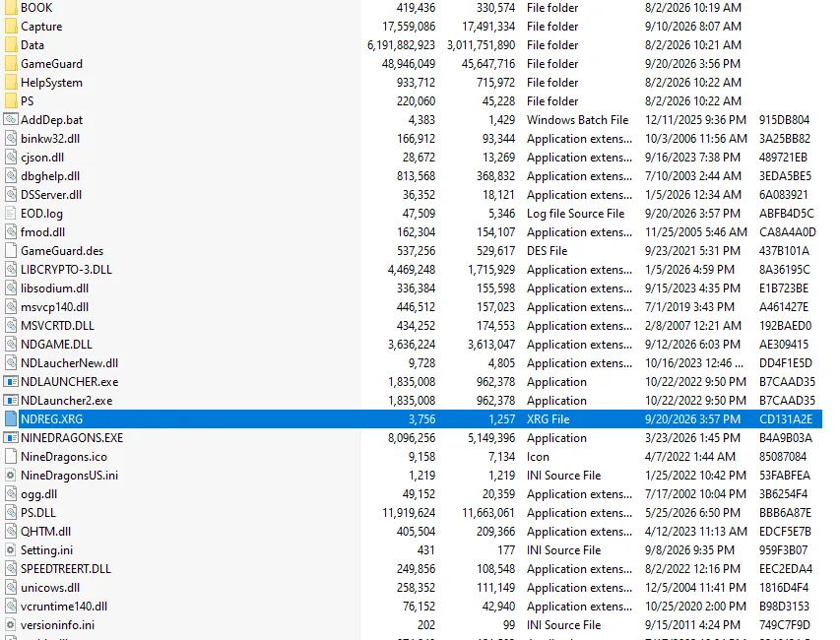Click the Icon type cell of NineDragons.ico
Screen dimensions: 840x640
tap(538, 457)
